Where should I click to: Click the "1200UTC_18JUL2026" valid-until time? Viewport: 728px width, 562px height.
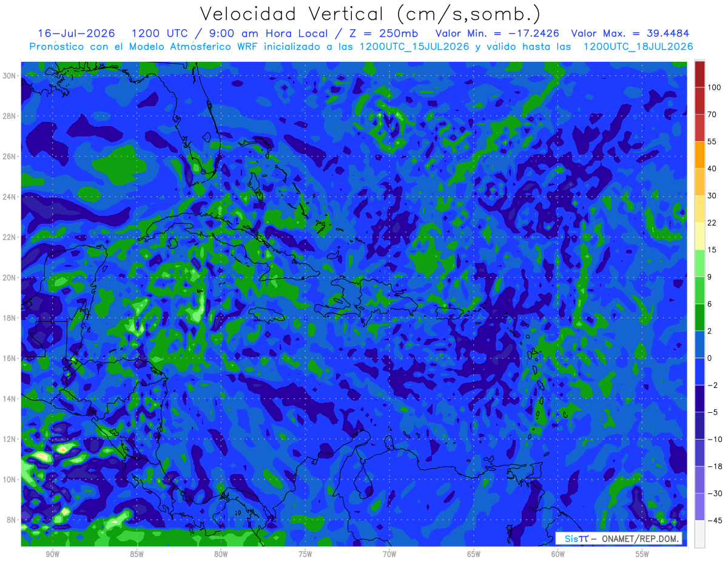638,47
